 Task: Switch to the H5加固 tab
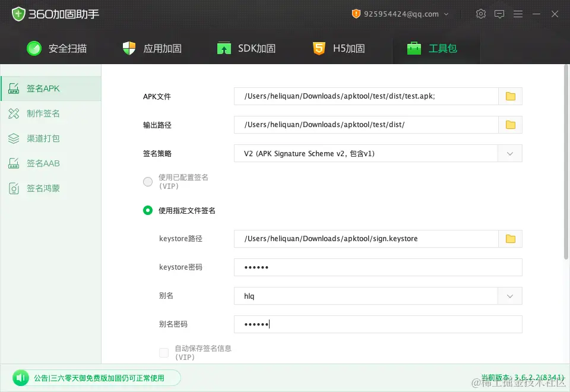(x=339, y=48)
